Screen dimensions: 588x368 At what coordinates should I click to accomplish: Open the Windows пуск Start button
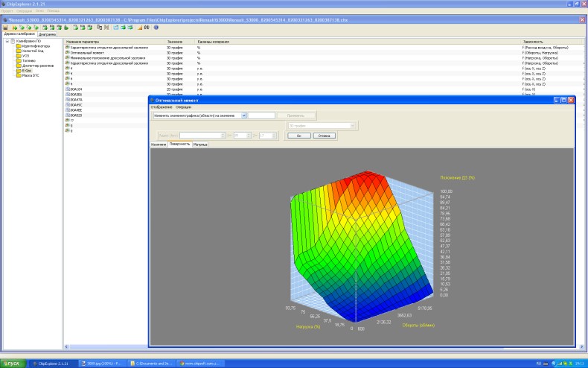click(x=13, y=363)
